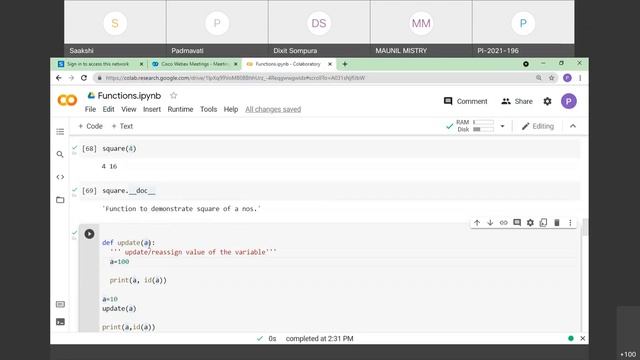Open Chrome three-dot menu
This screenshot has height=360, width=640.
(x=580, y=78)
